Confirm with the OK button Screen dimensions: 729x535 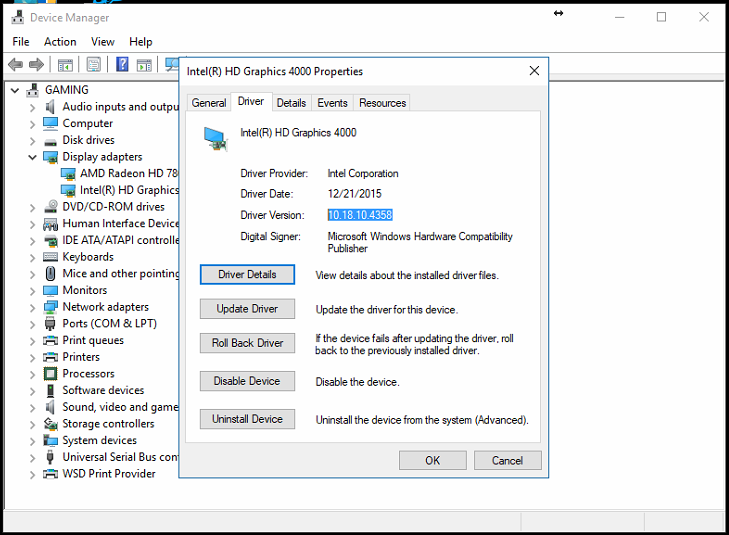433,460
